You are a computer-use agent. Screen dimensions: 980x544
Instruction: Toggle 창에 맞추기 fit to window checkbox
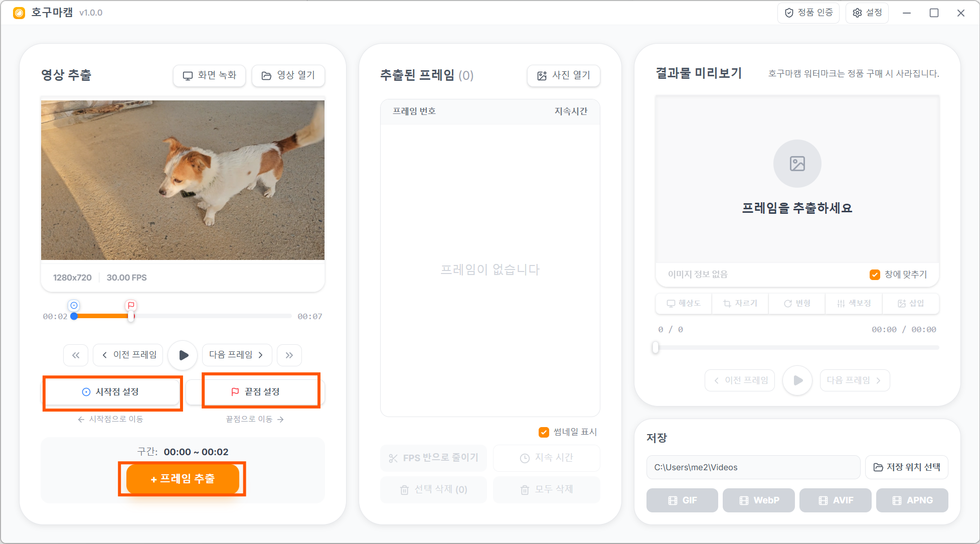tap(875, 275)
